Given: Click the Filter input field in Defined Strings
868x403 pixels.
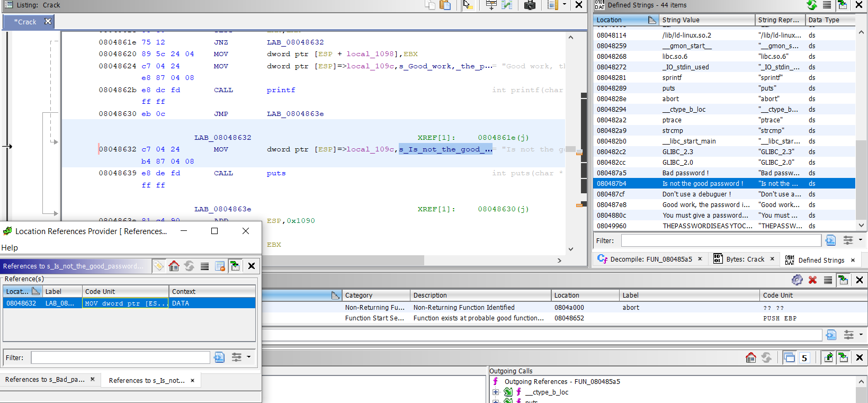Looking at the screenshot, I should (x=721, y=241).
